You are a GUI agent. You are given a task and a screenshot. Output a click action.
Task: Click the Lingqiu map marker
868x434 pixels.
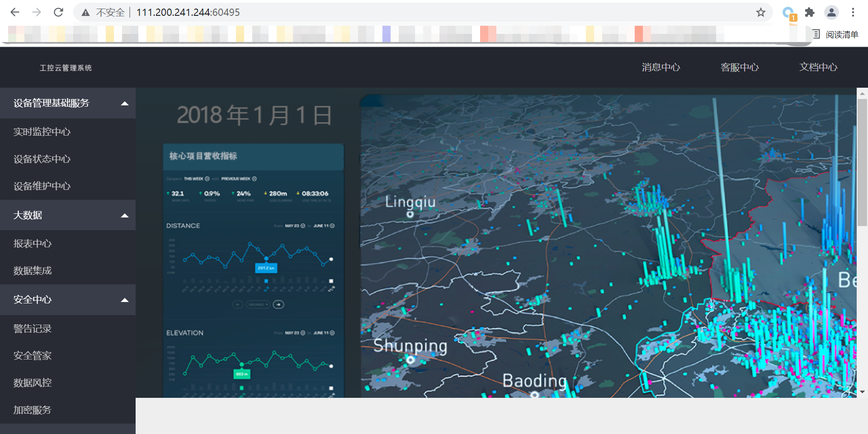(x=410, y=214)
